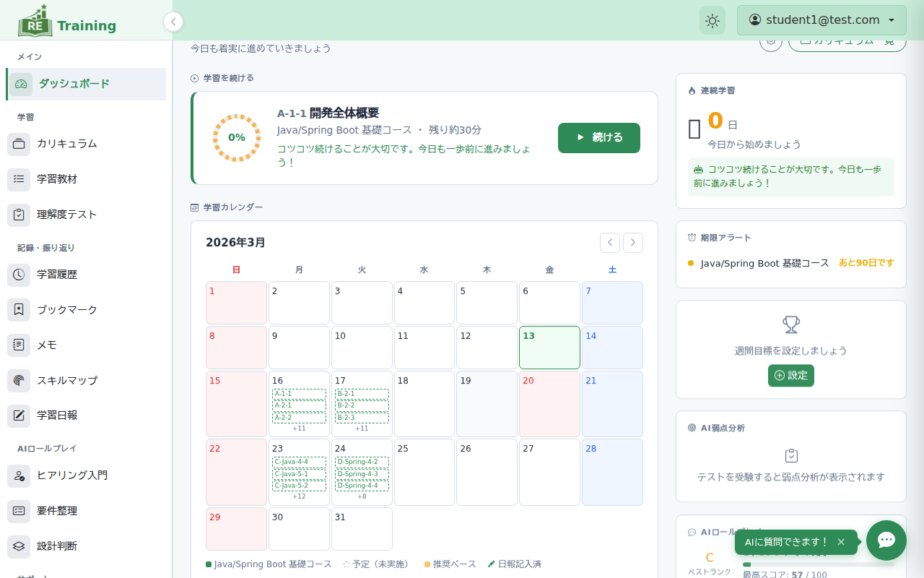Open the AI chat bubble button
This screenshot has height=578, width=924.
coord(886,540)
